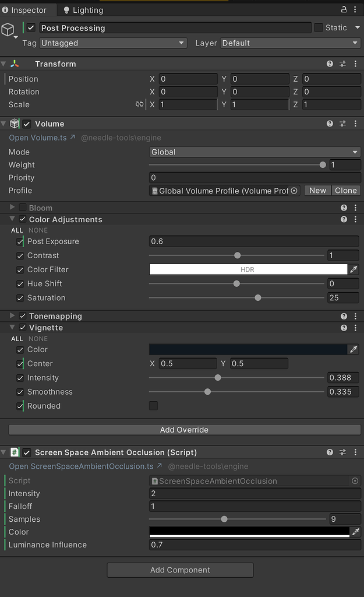Click the Vignette color eyedropper icon
This screenshot has width=364, height=597.
pyautogui.click(x=354, y=349)
